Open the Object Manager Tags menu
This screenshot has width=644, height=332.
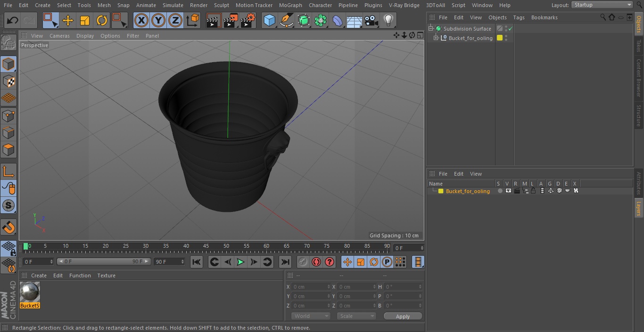click(x=519, y=17)
